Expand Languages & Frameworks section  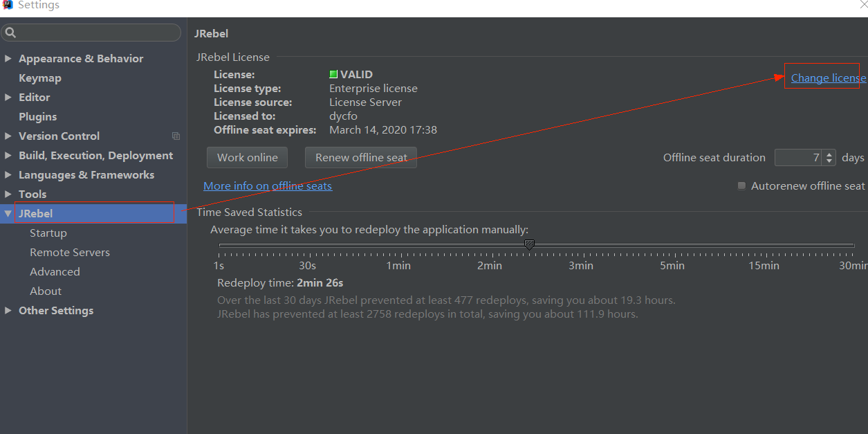click(x=8, y=175)
